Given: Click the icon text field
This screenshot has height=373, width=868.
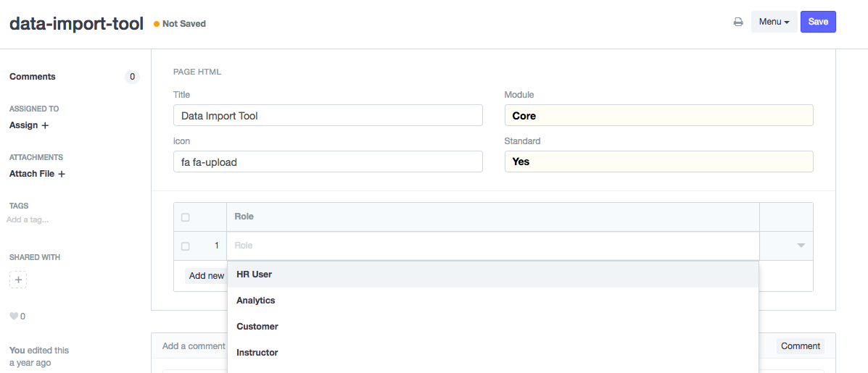Looking at the screenshot, I should 328,162.
